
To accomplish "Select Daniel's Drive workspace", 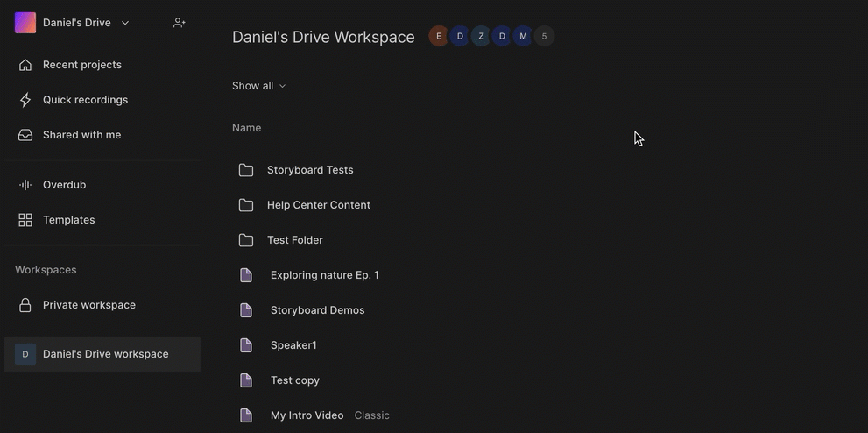I will [x=102, y=354].
